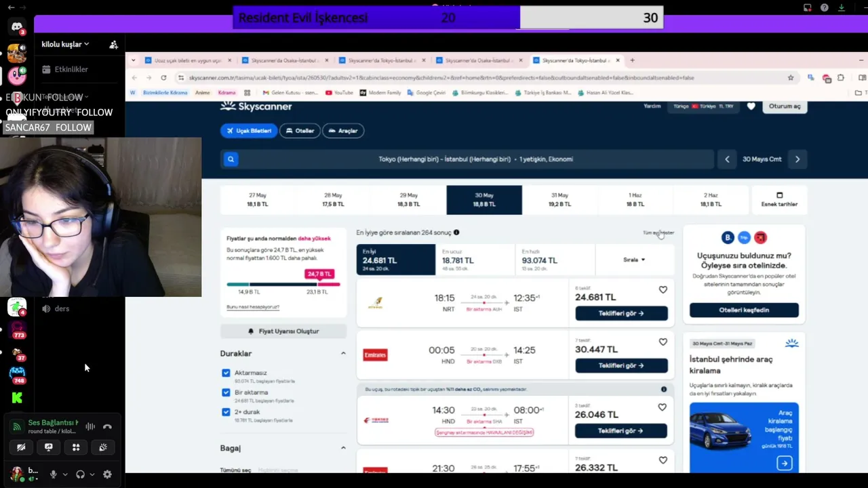The width and height of the screenshot is (868, 488).
Task: Uncheck the Bir aktarma filter
Action: click(226, 392)
